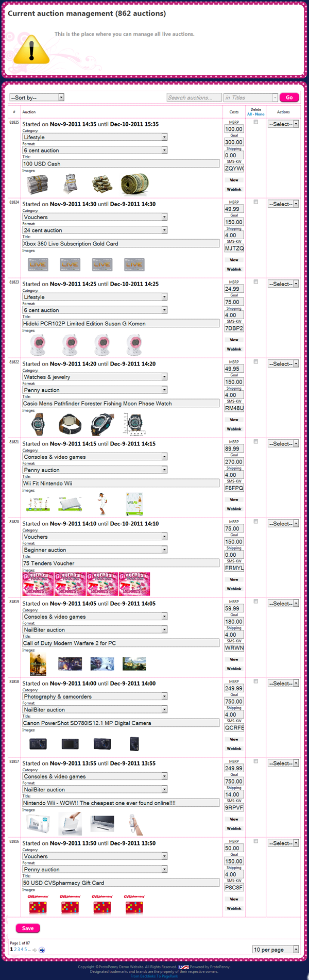Open the rolled money image of 100 USD Cash
The width and height of the screenshot is (309, 980).
[x=134, y=184]
